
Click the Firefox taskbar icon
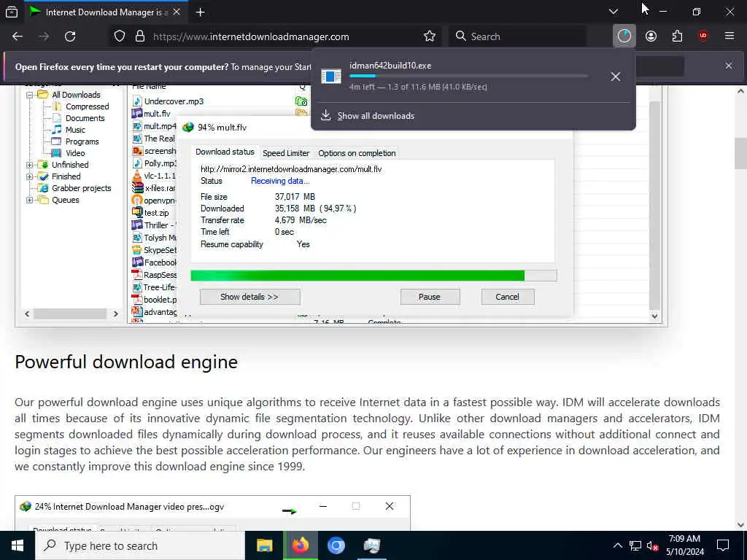pyautogui.click(x=300, y=545)
